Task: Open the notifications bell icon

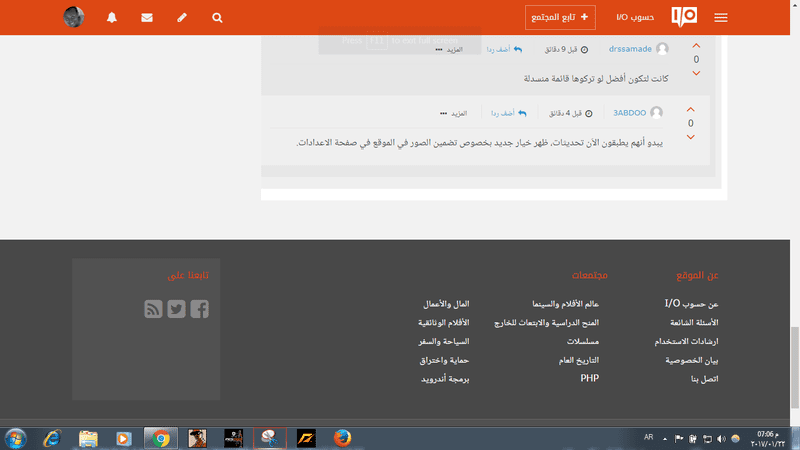Action: click(x=111, y=18)
